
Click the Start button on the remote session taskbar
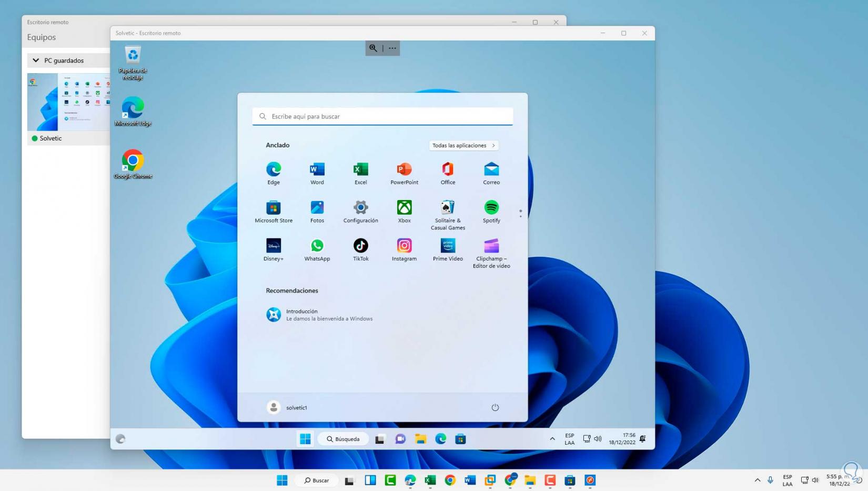[305, 439]
